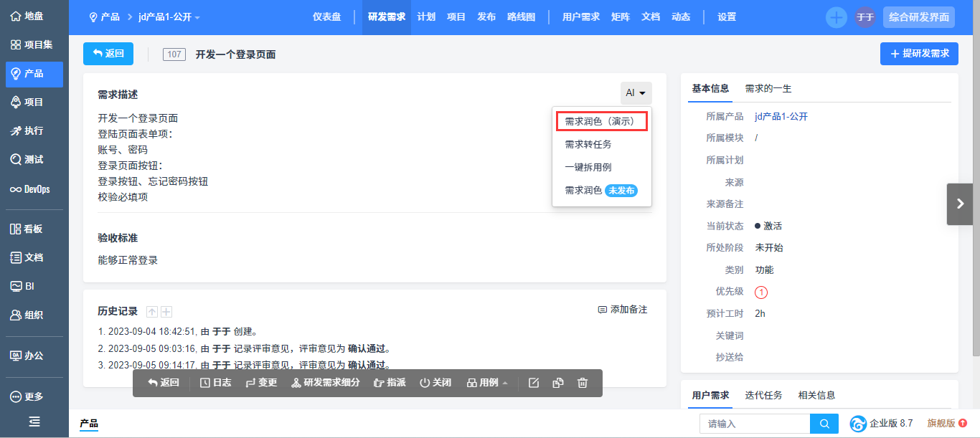Image resolution: width=980 pixels, height=438 pixels.
Task: Open the AI dropdown
Action: 636,93
